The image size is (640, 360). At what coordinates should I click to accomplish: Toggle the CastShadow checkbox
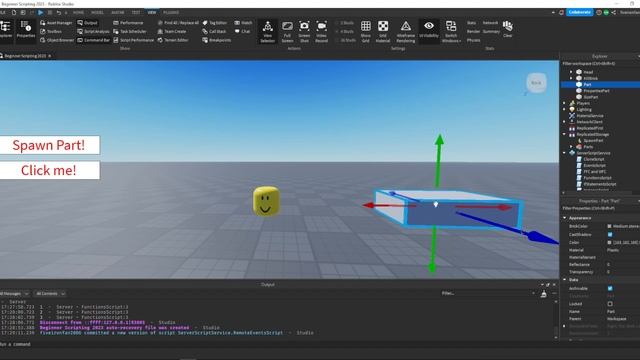click(610, 234)
